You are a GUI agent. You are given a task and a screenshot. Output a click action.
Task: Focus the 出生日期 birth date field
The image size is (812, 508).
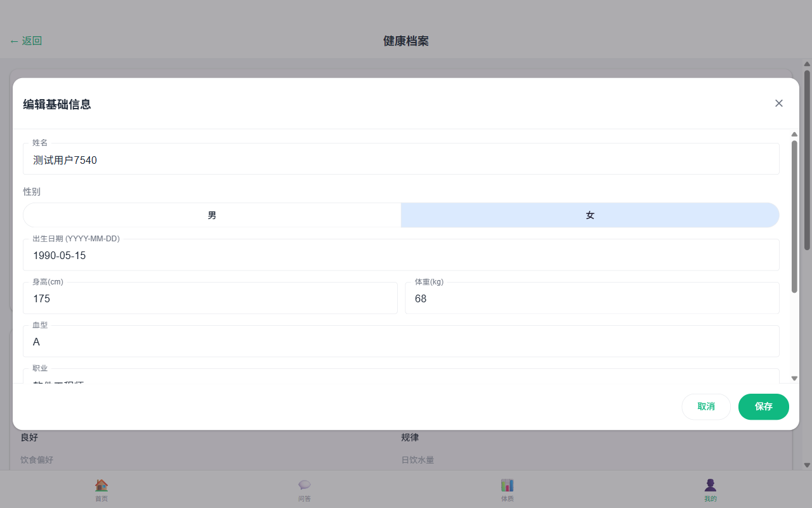(x=401, y=256)
